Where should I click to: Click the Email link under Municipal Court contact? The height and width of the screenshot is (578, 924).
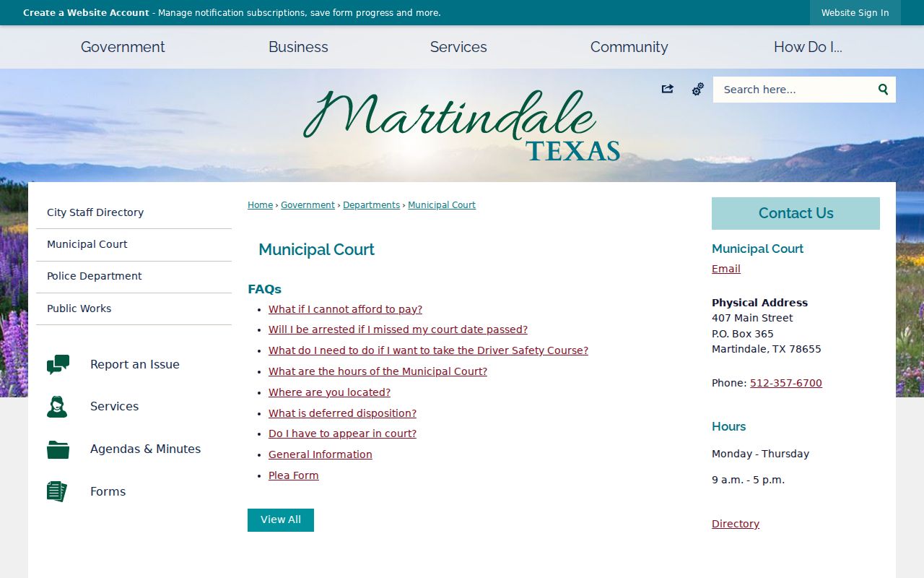tap(726, 269)
